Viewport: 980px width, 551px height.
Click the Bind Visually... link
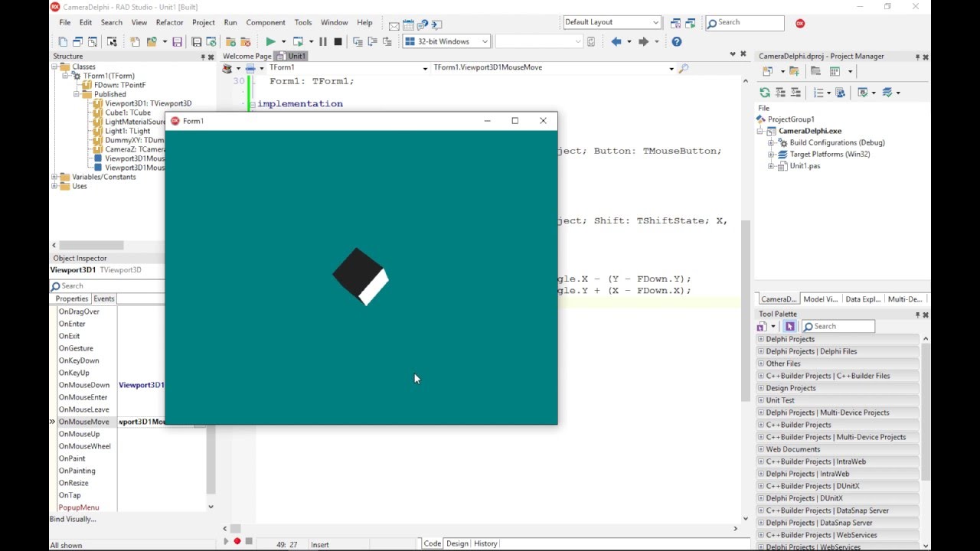pyautogui.click(x=73, y=519)
